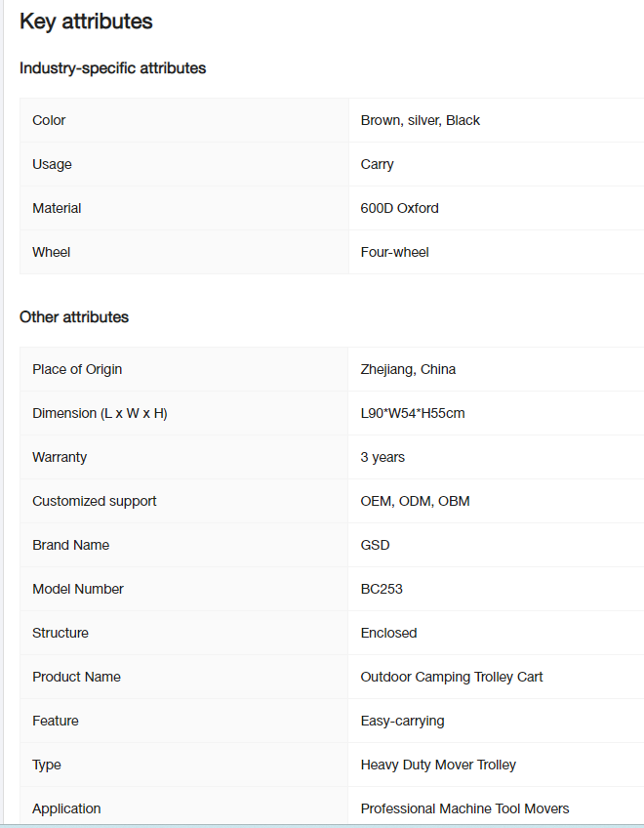Click the Key attributes heading
Image resolution: width=644 pixels, height=828 pixels.
86,21
